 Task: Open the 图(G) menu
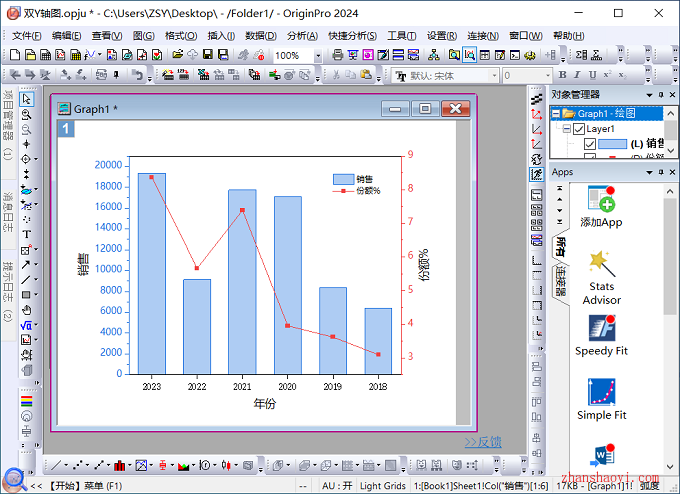click(144, 36)
